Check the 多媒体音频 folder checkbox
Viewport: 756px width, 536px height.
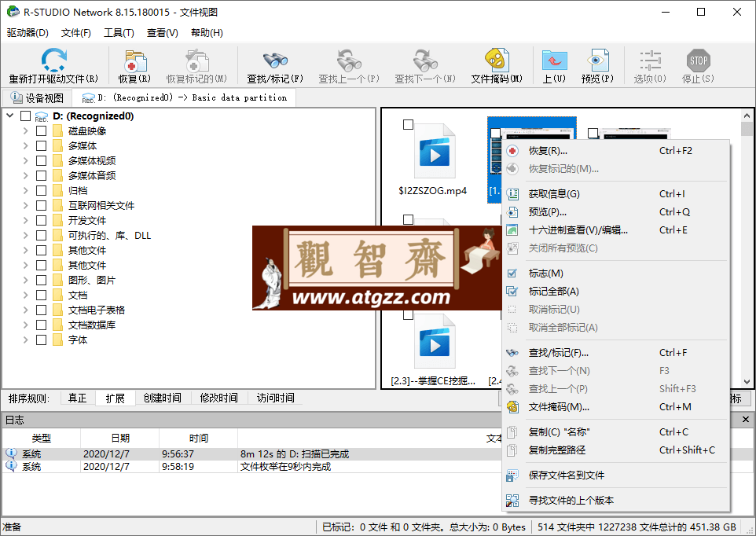[42, 175]
